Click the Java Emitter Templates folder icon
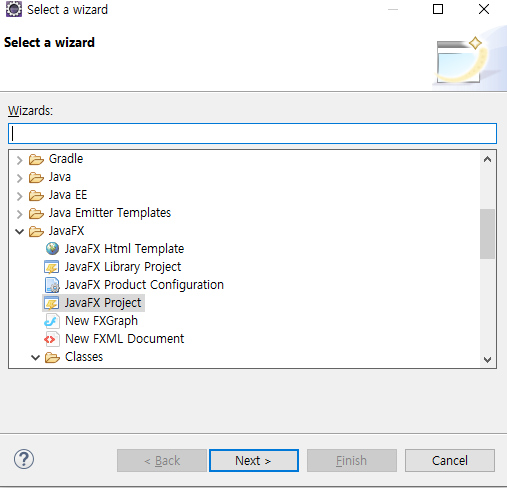Screen dimensions: 507x488 (x=36, y=213)
